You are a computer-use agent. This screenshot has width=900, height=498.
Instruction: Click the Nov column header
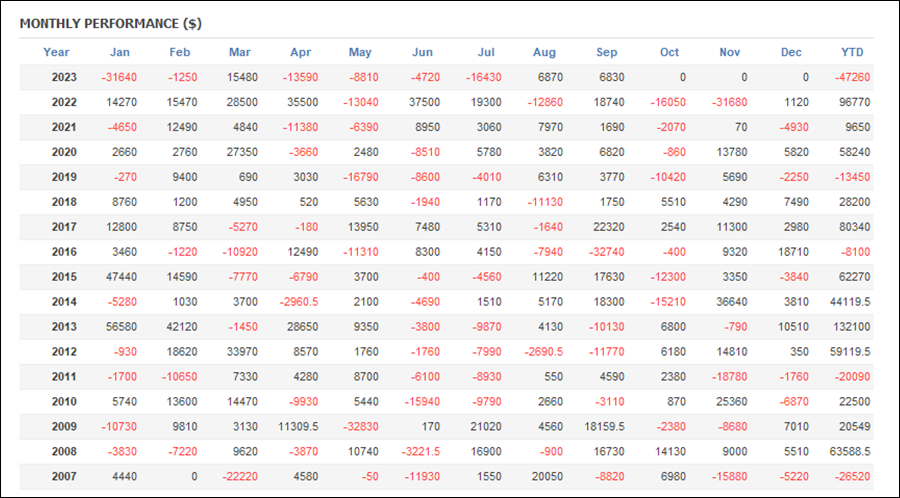[730, 52]
